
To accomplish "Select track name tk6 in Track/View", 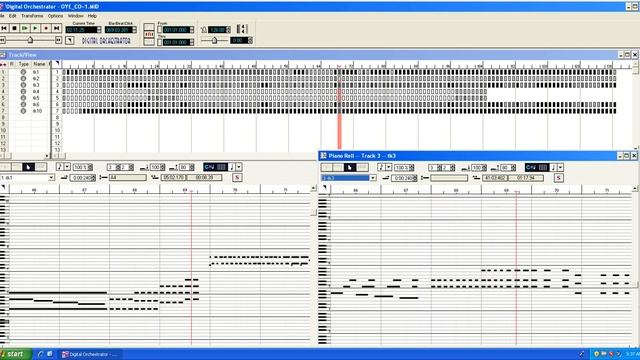I will (36, 104).
